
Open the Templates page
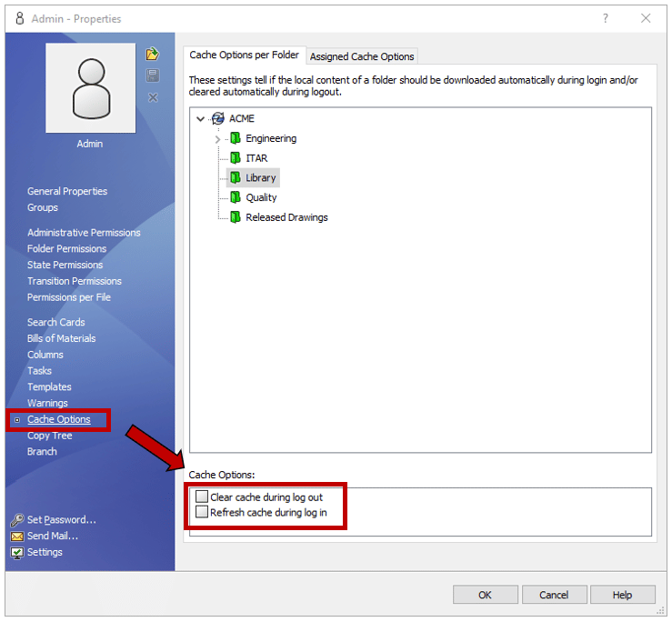click(49, 387)
